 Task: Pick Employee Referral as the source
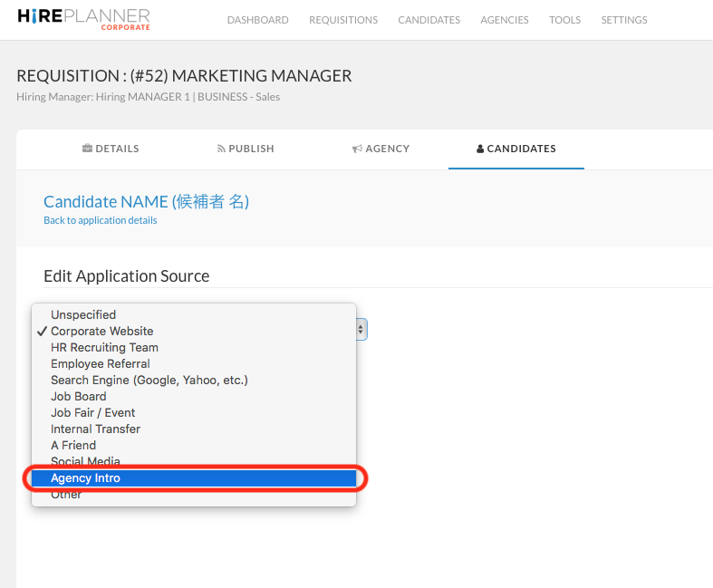tap(100, 363)
